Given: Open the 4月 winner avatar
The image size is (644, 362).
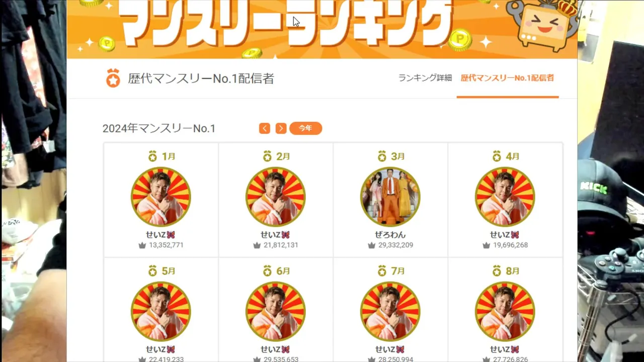Looking at the screenshot, I should click(505, 197).
